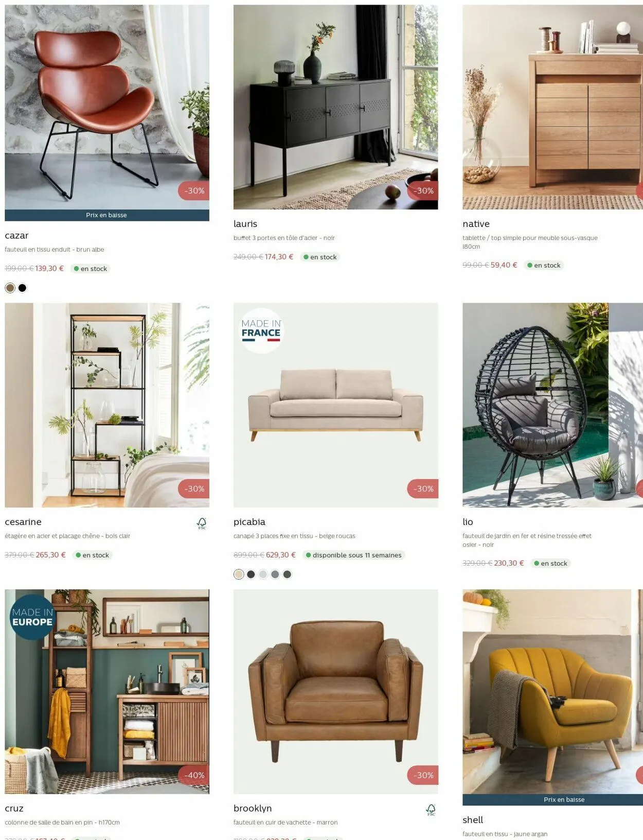Open the lio garden chair title
Image resolution: width=643 pixels, height=840 pixels.
468,522
